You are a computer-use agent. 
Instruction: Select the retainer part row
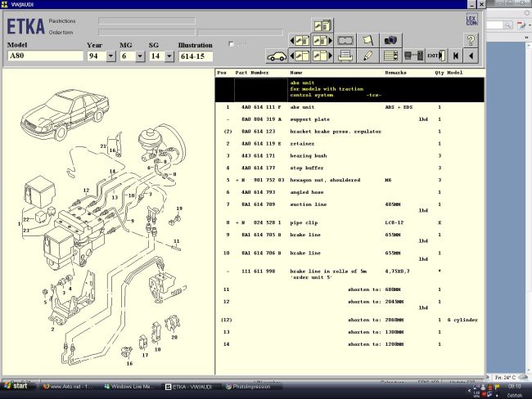click(349, 144)
